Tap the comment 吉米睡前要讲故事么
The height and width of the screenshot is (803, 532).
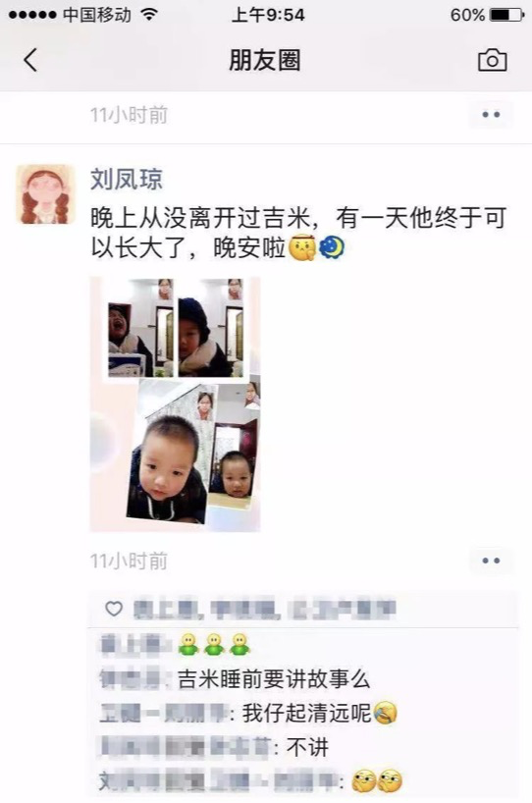coord(235,678)
